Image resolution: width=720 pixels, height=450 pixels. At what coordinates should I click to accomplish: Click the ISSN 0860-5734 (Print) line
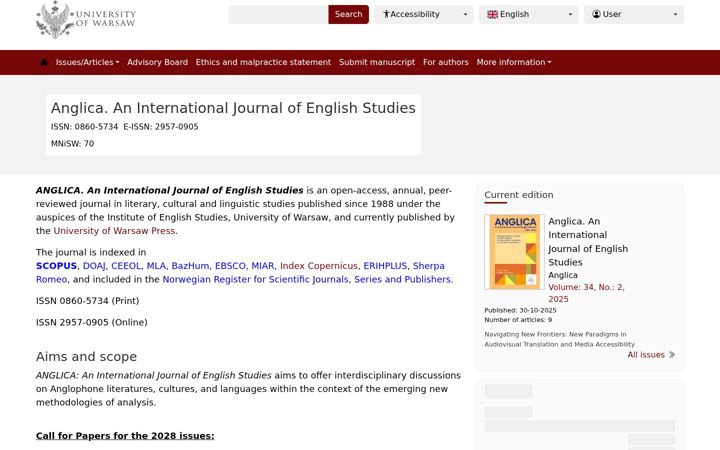(x=87, y=301)
